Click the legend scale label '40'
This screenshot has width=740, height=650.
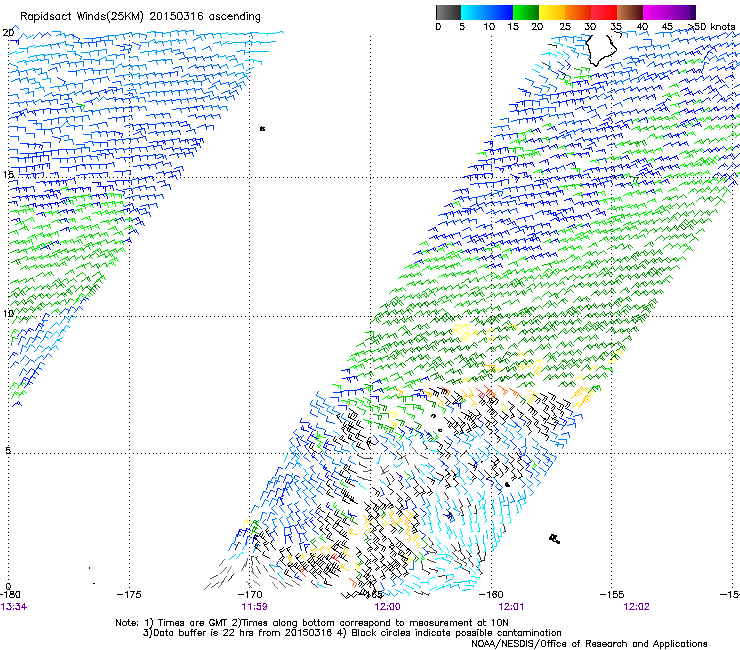pyautogui.click(x=642, y=27)
